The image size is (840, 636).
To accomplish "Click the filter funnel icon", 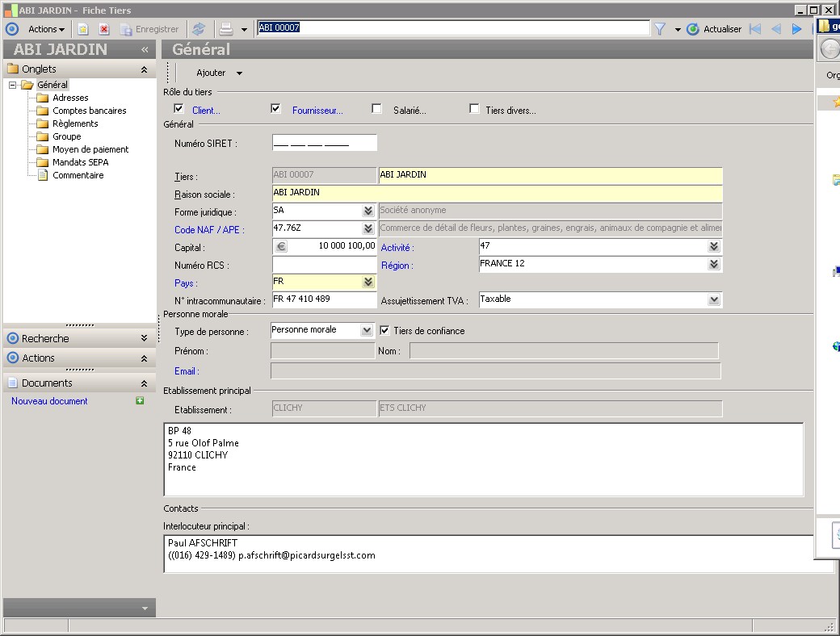I will [659, 29].
